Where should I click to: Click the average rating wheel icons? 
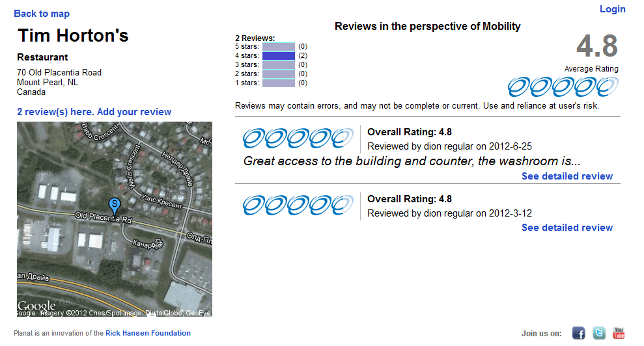[563, 86]
